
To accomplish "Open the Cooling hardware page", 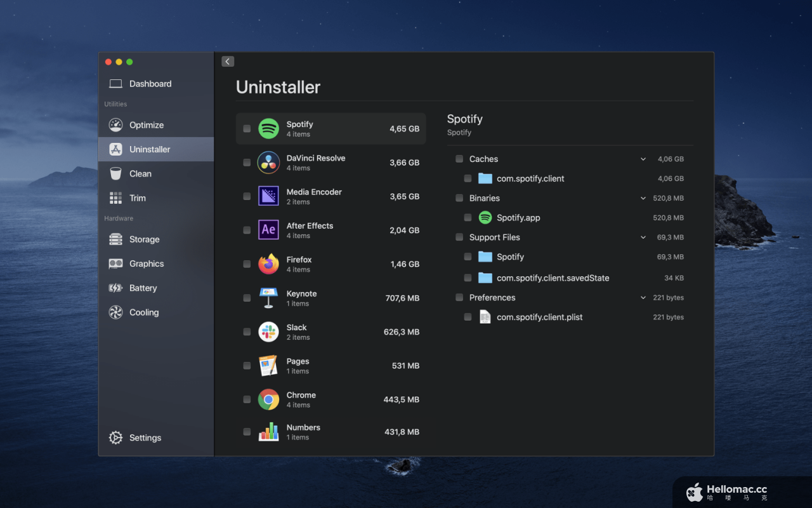I will 156,312.
